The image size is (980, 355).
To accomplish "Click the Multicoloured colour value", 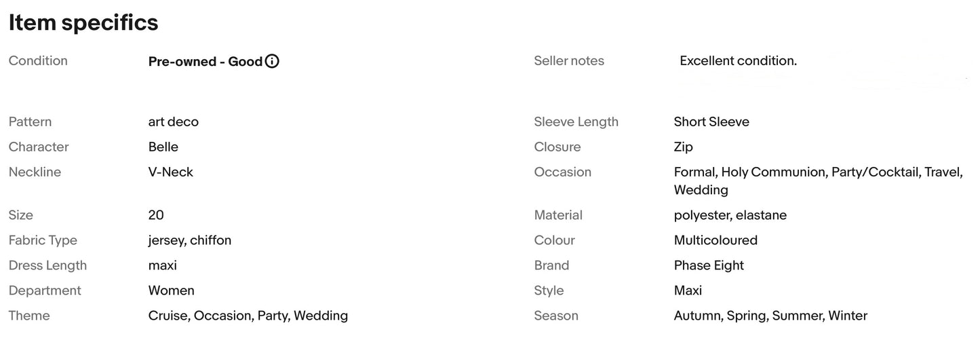I will (x=716, y=240).
